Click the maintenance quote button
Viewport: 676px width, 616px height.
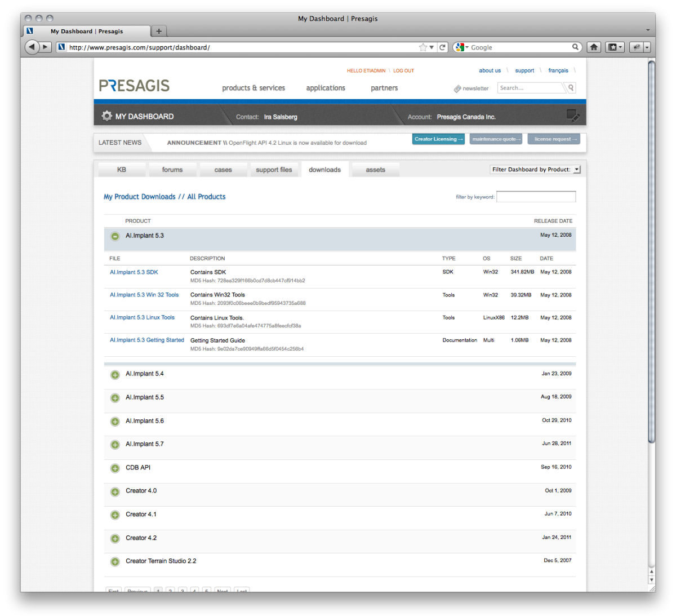[496, 139]
